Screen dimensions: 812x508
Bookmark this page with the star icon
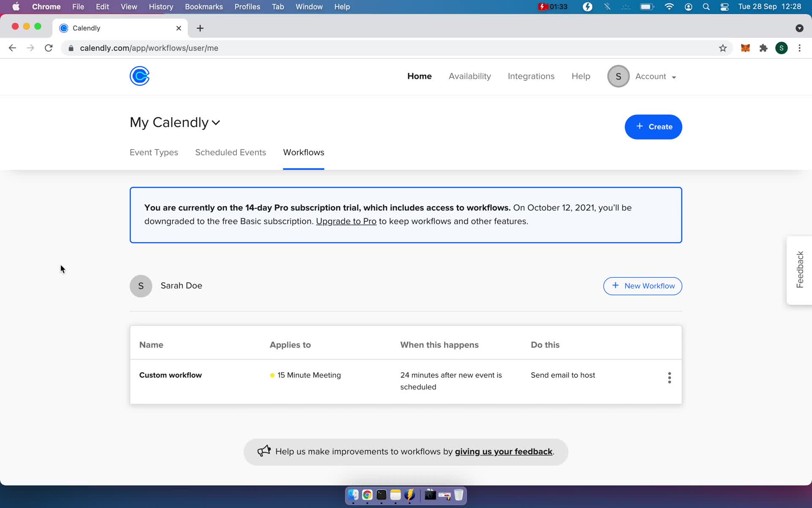click(723, 48)
